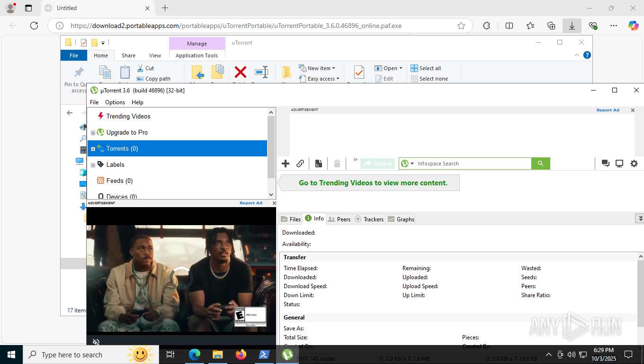Open the Explorer View ribbon tab

(155, 55)
